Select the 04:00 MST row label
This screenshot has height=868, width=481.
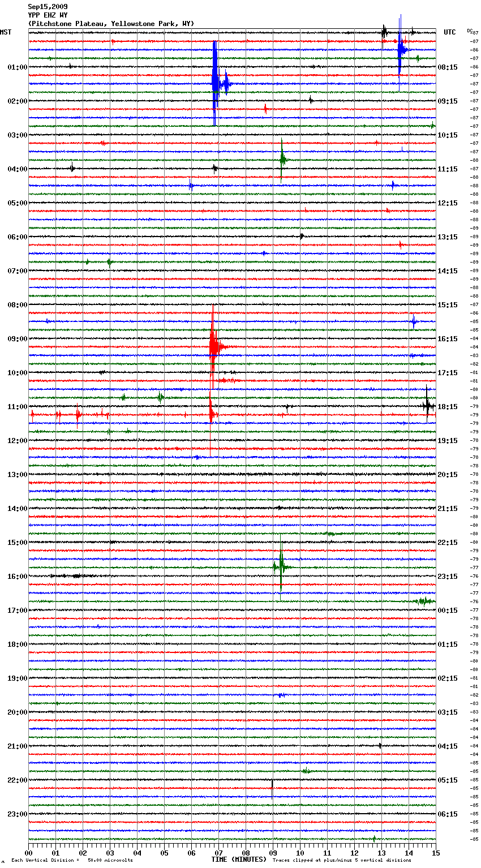[17, 169]
